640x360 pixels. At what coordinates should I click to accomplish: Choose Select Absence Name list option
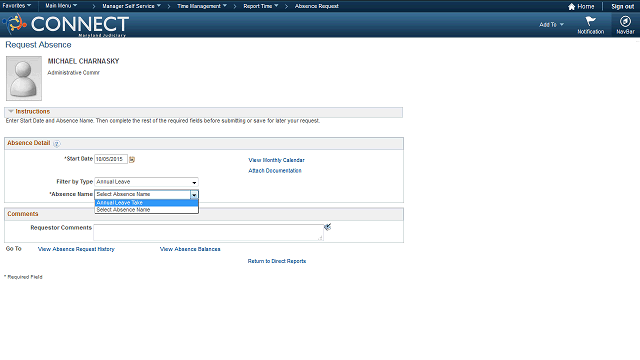click(x=147, y=210)
